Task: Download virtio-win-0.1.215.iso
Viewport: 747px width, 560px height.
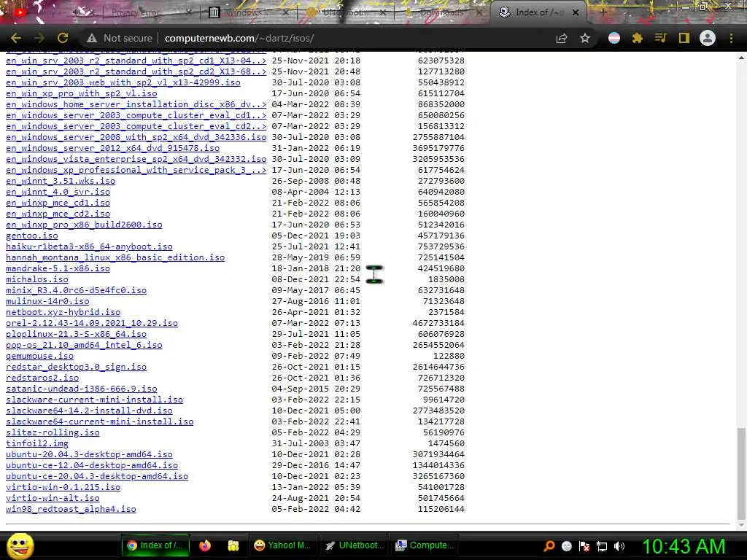Action: 63,488
